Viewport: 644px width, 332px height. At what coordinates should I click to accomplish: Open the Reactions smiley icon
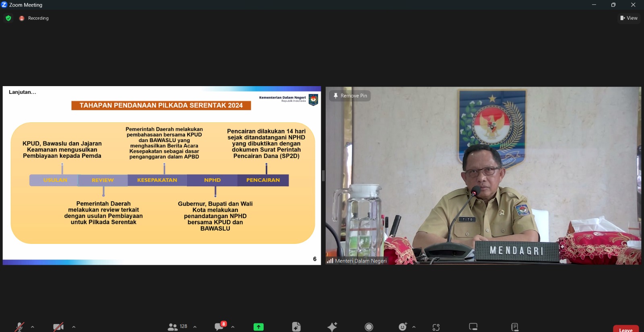click(402, 327)
